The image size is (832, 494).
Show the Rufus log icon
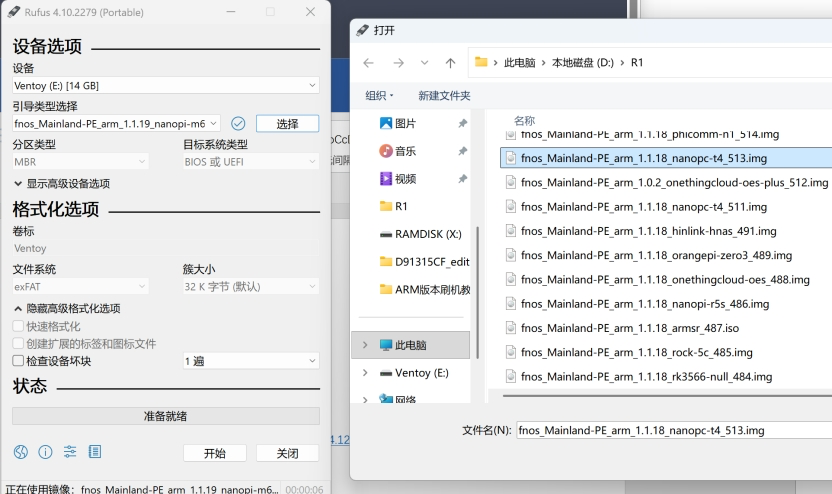(94, 452)
